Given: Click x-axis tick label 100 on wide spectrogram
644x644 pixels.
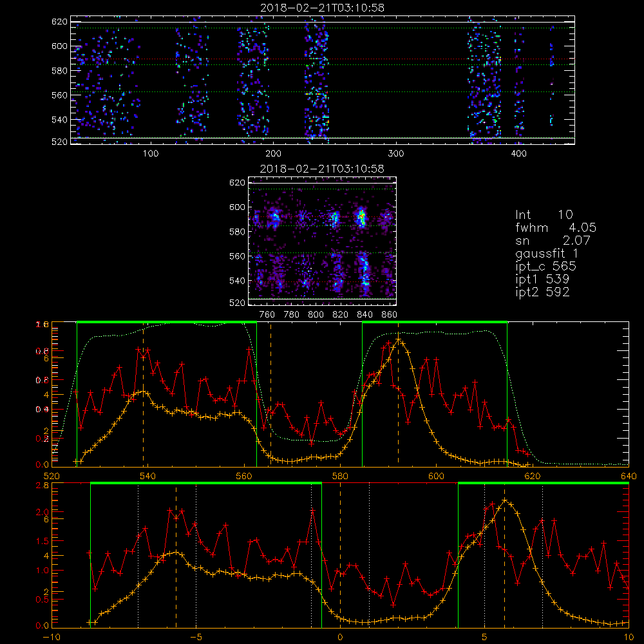Looking at the screenshot, I should click(x=151, y=154).
